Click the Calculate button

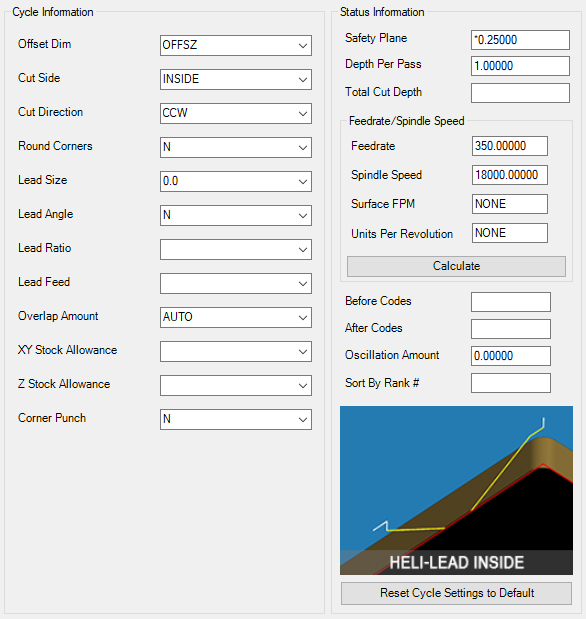(x=456, y=266)
